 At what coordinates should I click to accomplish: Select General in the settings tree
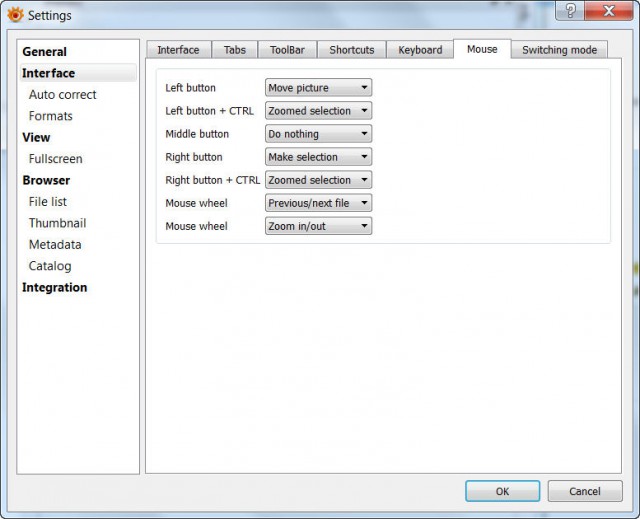tap(44, 52)
